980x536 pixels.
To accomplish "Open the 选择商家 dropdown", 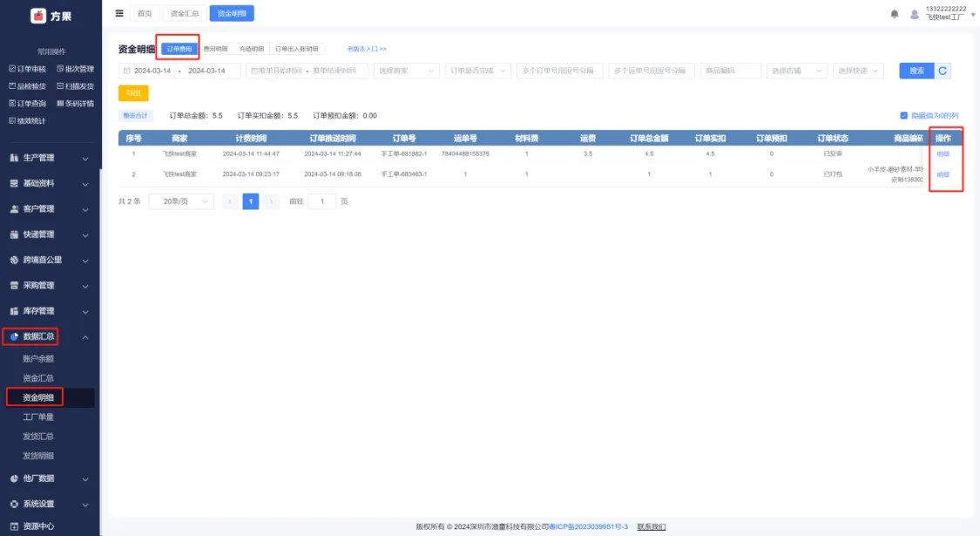I will click(406, 71).
